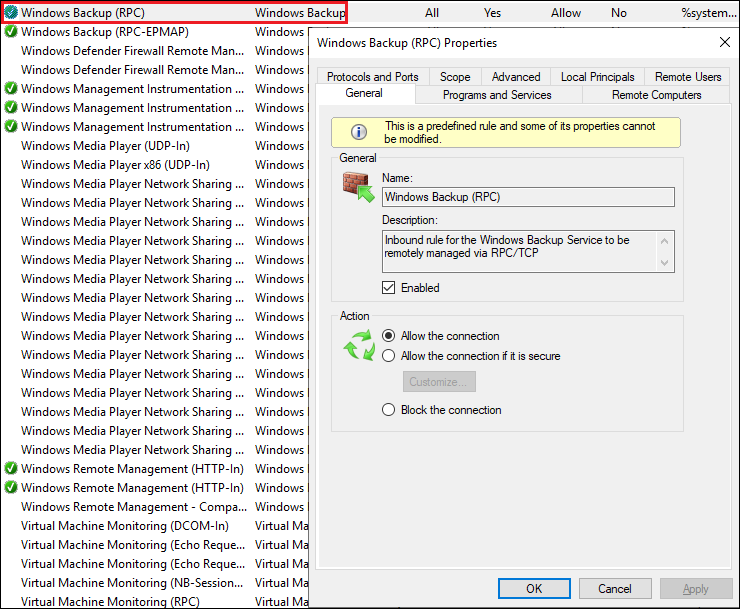740x609 pixels.
Task: Open the Scope tab
Action: [x=455, y=77]
